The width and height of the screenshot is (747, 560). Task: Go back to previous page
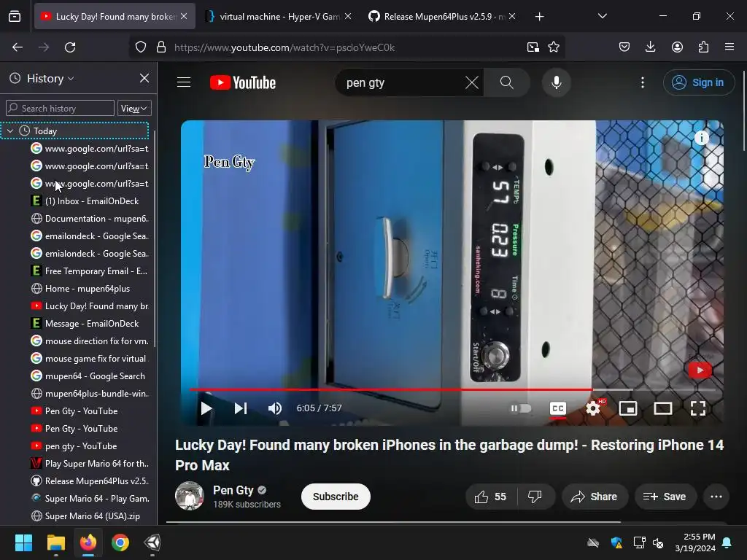coord(18,47)
